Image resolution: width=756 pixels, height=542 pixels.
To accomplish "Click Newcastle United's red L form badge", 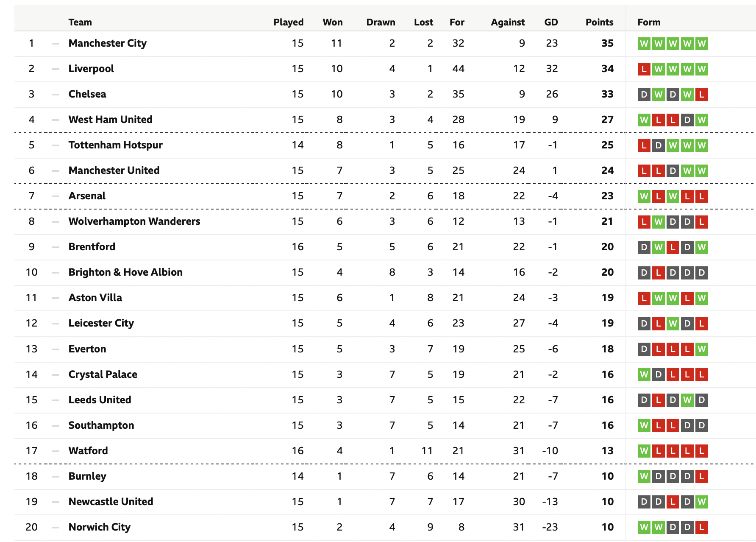I will point(673,502).
